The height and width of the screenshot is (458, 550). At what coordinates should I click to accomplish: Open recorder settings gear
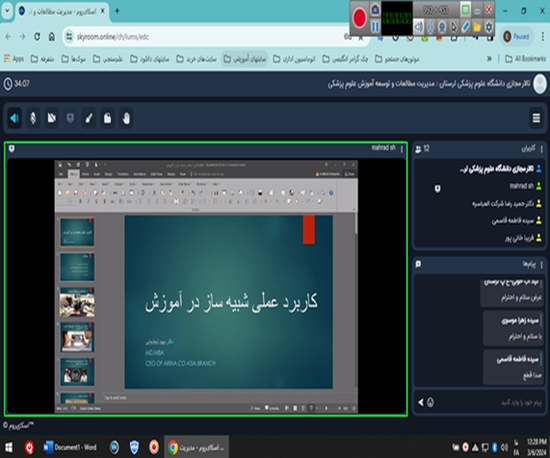(489, 27)
